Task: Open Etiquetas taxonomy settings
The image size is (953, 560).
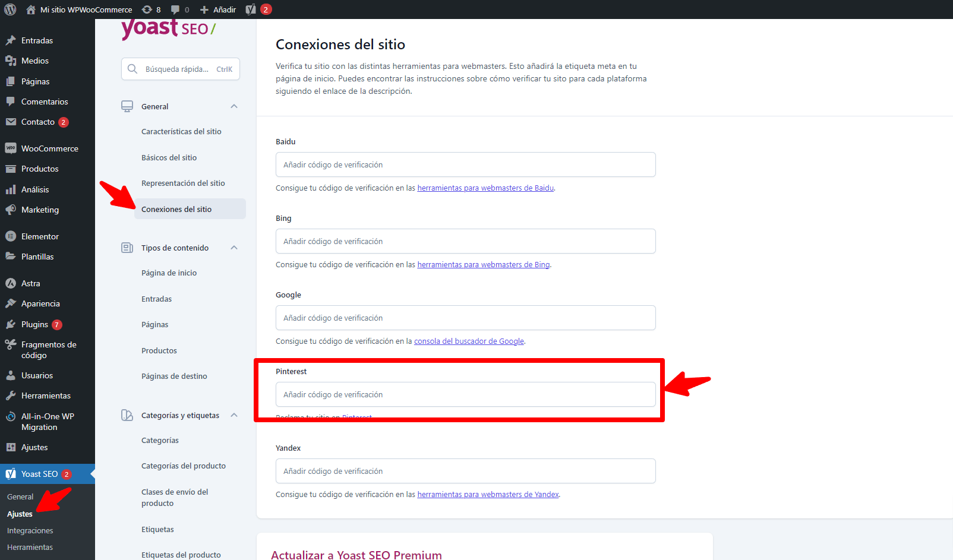Action: click(157, 530)
